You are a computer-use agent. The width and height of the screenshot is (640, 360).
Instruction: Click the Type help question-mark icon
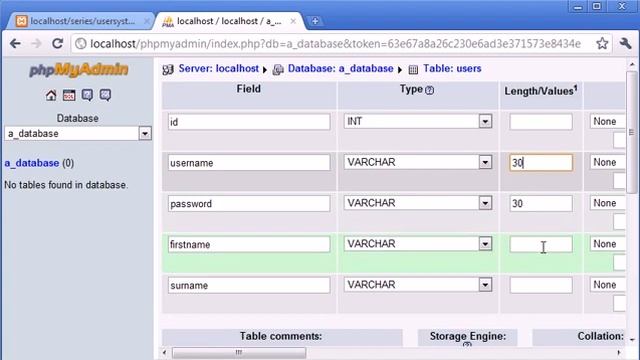[x=429, y=90]
